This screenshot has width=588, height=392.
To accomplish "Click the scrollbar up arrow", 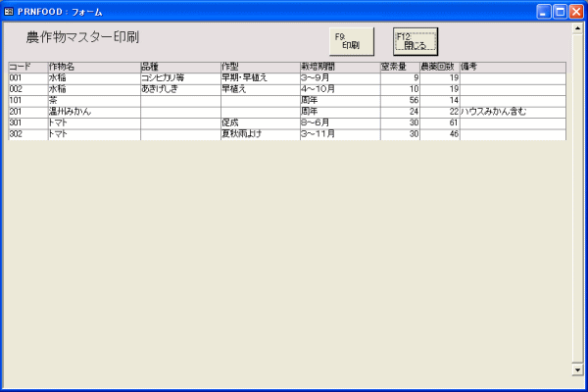I will (x=577, y=29).
